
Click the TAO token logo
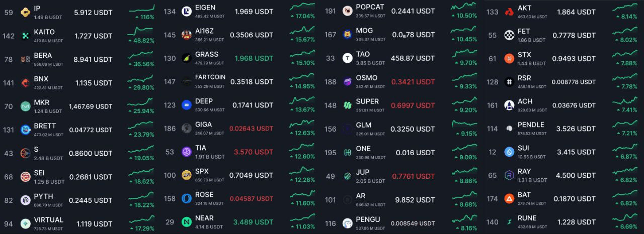tap(347, 58)
